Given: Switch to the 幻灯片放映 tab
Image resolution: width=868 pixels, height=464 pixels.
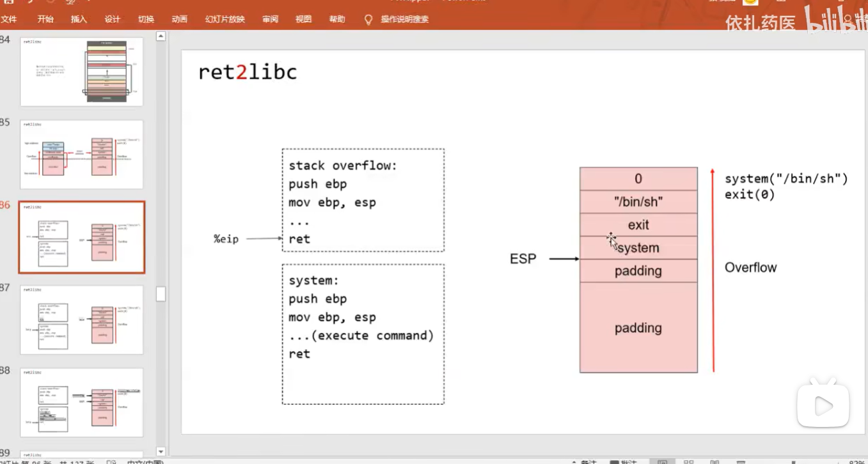Looking at the screenshot, I should [x=225, y=19].
